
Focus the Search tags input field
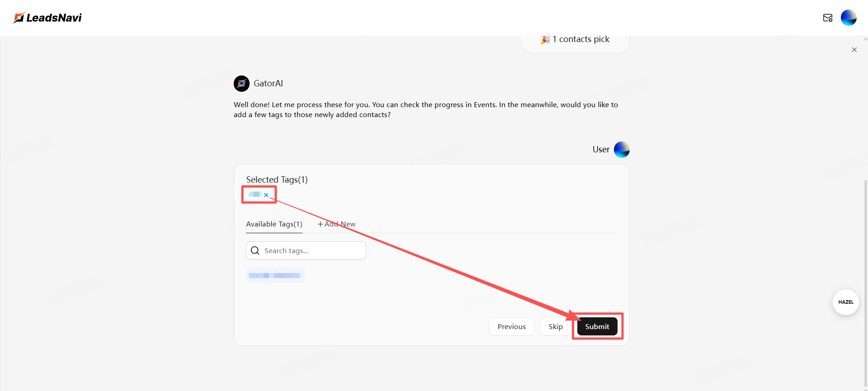312,250
